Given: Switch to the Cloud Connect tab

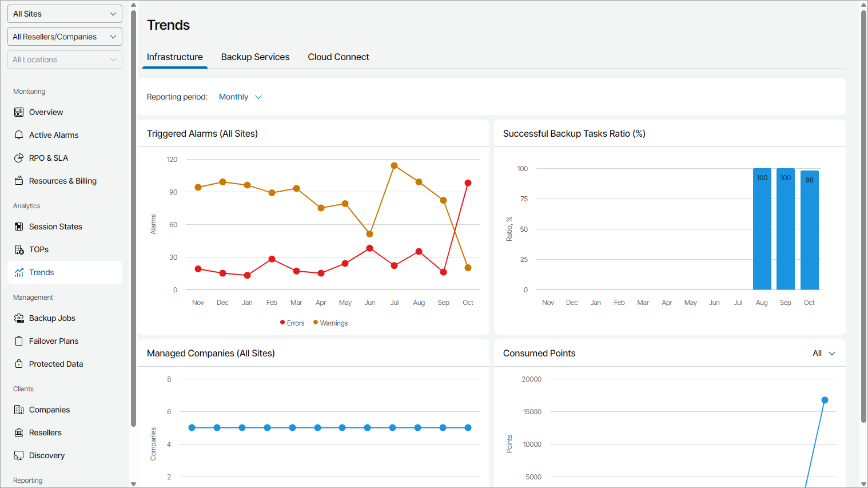Looking at the screenshot, I should tap(339, 57).
